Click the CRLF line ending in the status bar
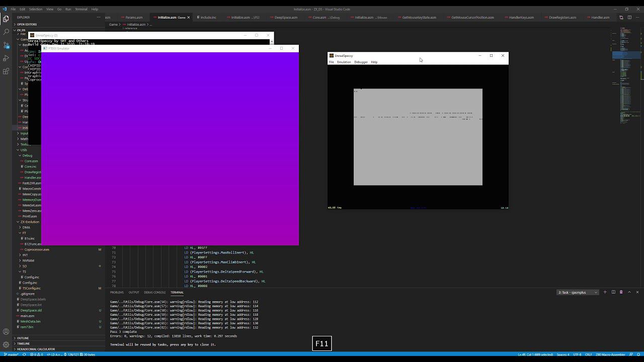The height and width of the screenshot is (362, 644). coord(588,354)
